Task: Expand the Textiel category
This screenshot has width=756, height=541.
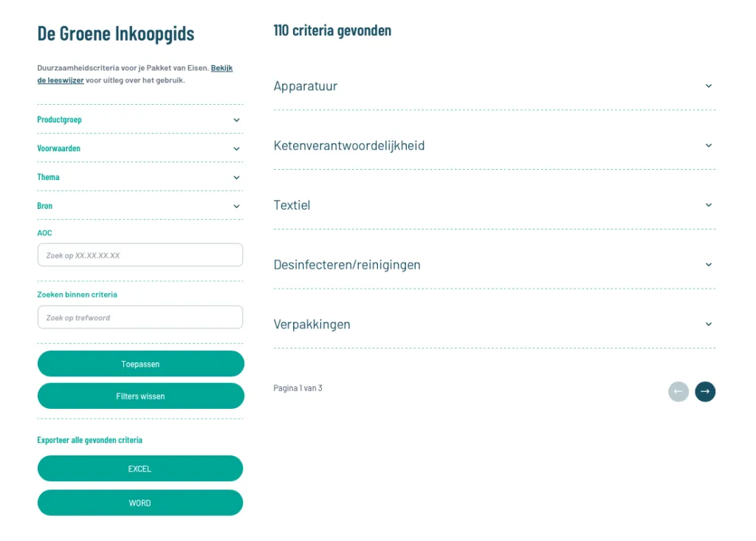Action: pos(493,204)
